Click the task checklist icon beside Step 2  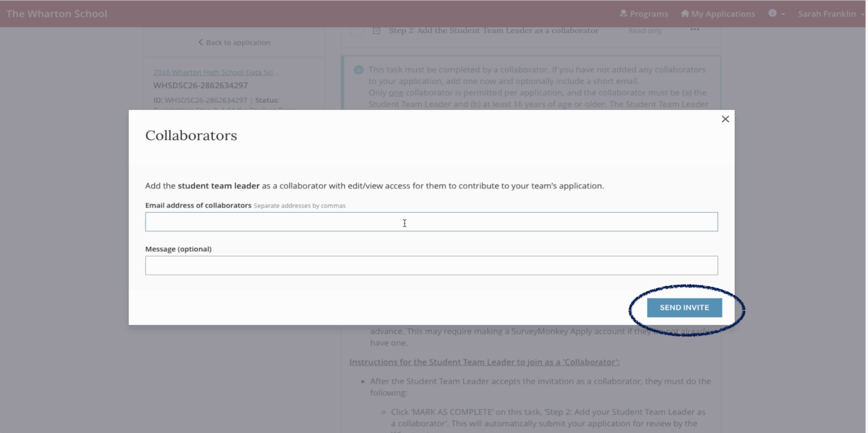coord(376,30)
